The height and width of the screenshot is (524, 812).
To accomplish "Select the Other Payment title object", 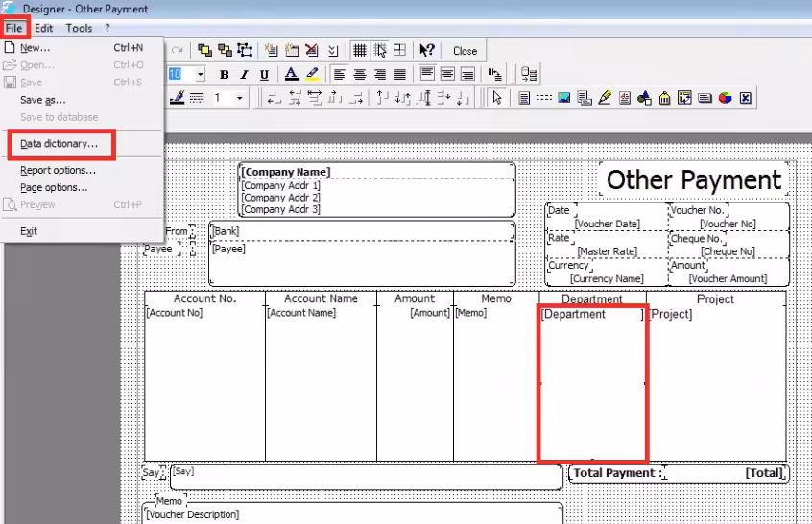I will pos(693,179).
